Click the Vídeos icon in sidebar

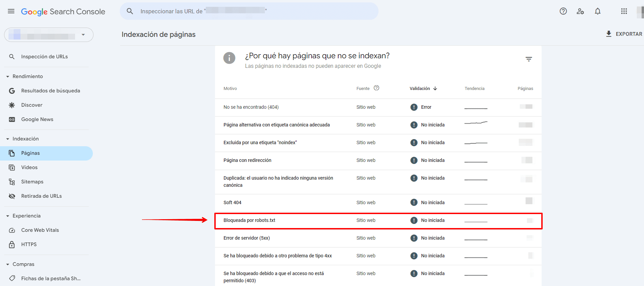pos(12,167)
